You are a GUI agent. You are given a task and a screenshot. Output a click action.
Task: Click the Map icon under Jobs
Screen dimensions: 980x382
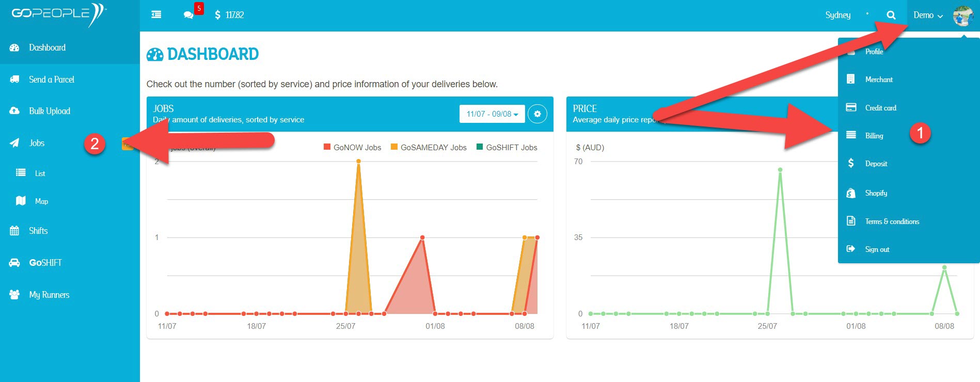pyautogui.click(x=21, y=200)
